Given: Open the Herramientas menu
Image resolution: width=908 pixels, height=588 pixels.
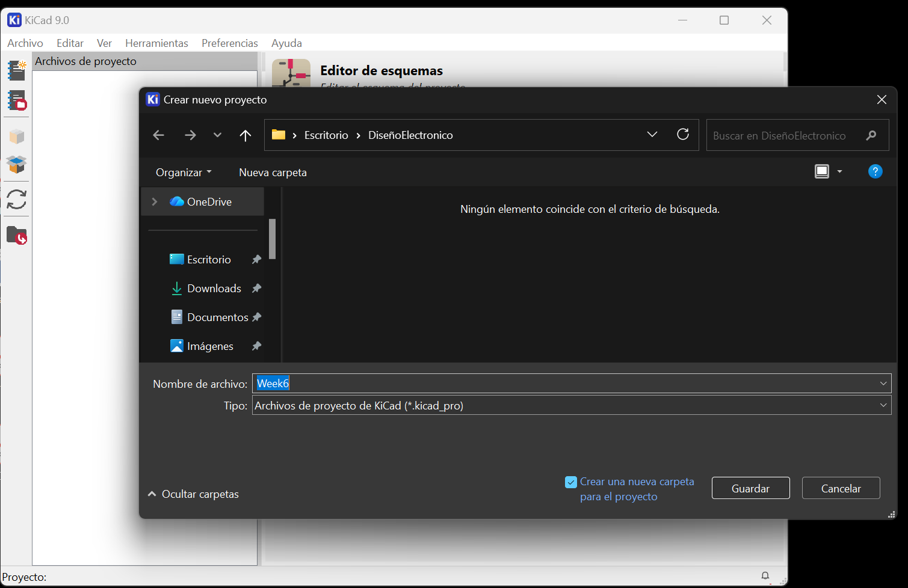Looking at the screenshot, I should tap(156, 43).
